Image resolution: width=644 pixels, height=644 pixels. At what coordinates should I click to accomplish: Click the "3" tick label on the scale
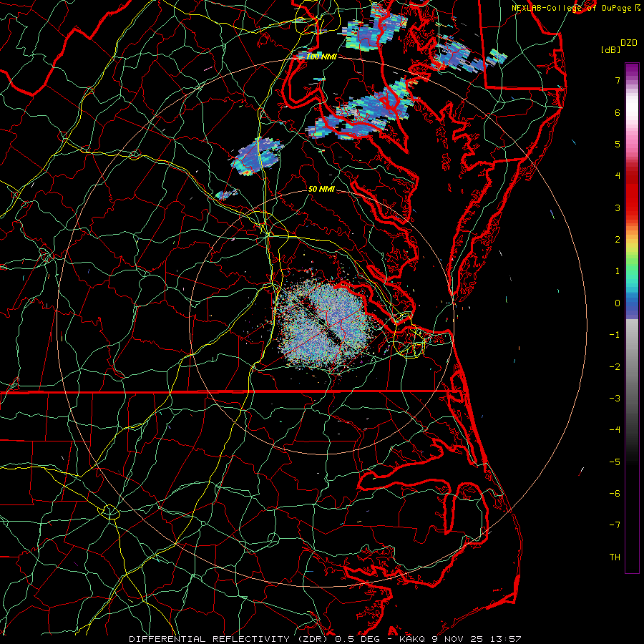618,208
